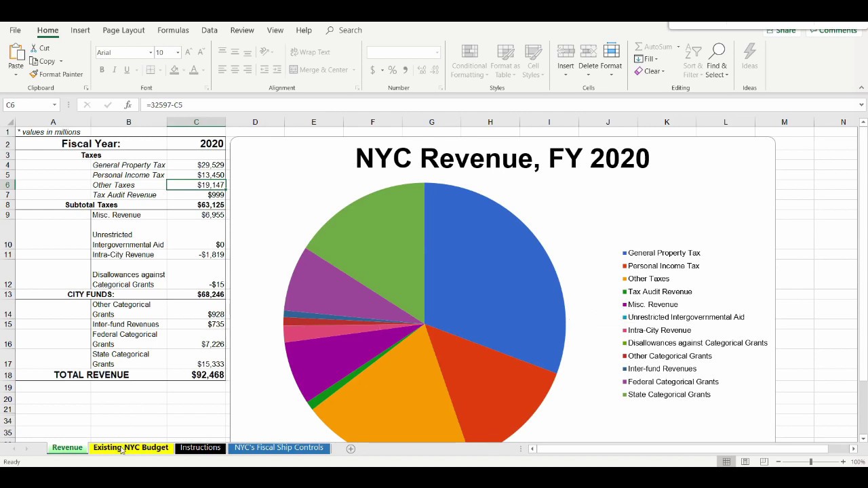Align cell text right
Image resolution: width=868 pixels, height=488 pixels.
[248, 70]
